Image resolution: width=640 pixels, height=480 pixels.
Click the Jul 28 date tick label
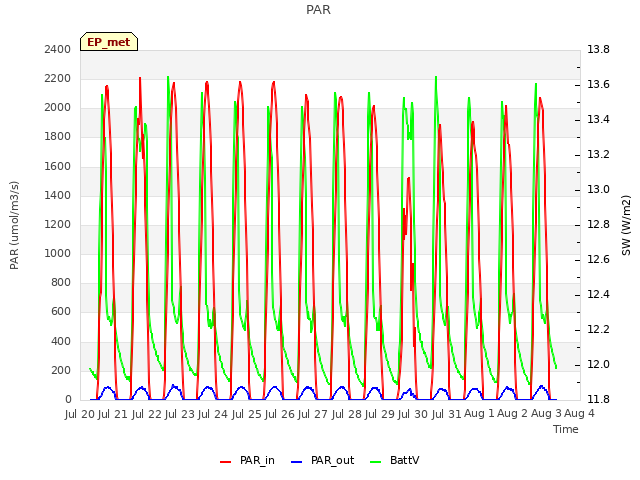[347, 414]
